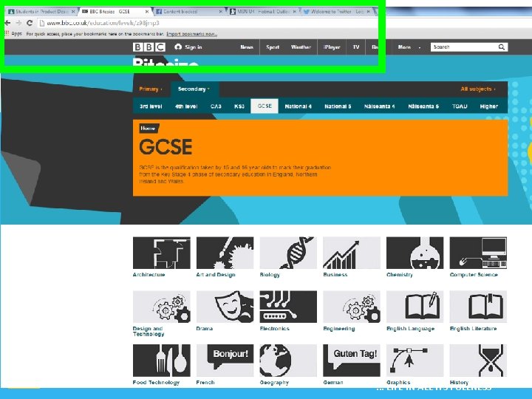Click the BBC Sign in link
Viewport: 532px width, 399px height.
pyautogui.click(x=188, y=47)
